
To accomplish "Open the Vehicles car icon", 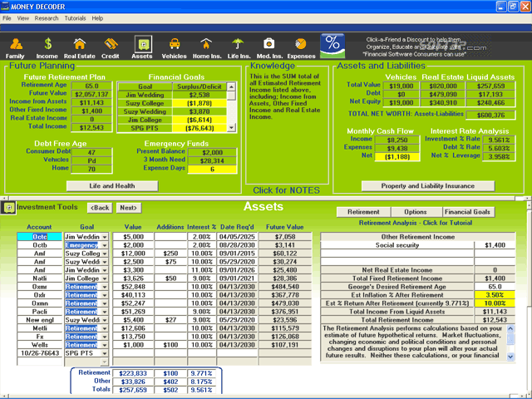I will click(174, 48).
